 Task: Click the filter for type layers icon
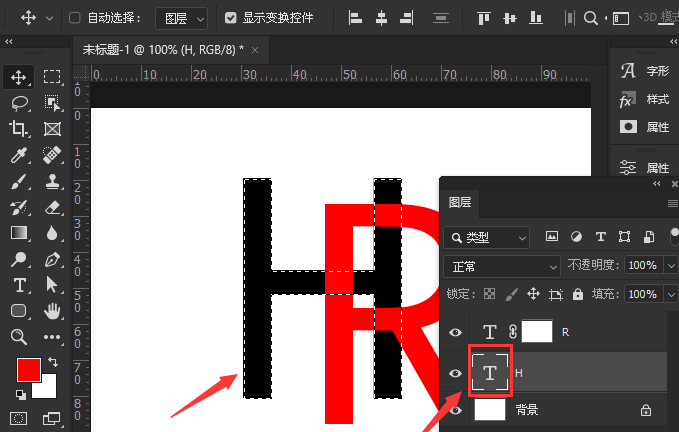pyautogui.click(x=600, y=237)
